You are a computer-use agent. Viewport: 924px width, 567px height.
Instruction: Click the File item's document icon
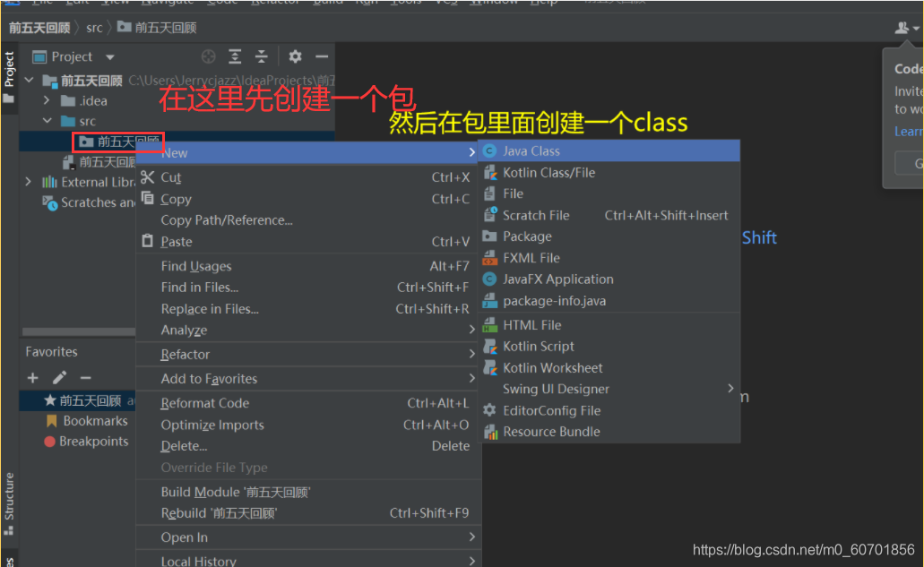[x=489, y=193]
